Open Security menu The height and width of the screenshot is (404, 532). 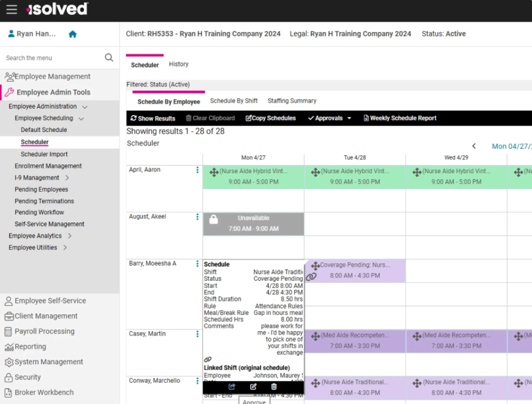coord(23,377)
